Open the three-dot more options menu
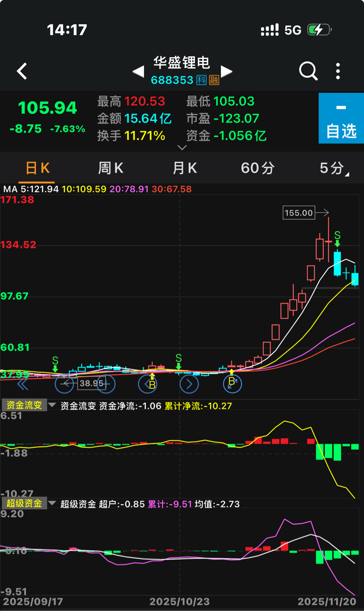 point(338,71)
